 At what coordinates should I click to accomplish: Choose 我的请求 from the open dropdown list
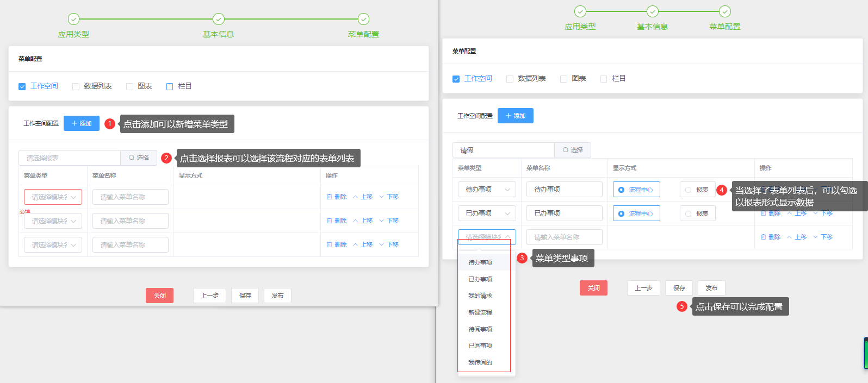click(x=480, y=296)
